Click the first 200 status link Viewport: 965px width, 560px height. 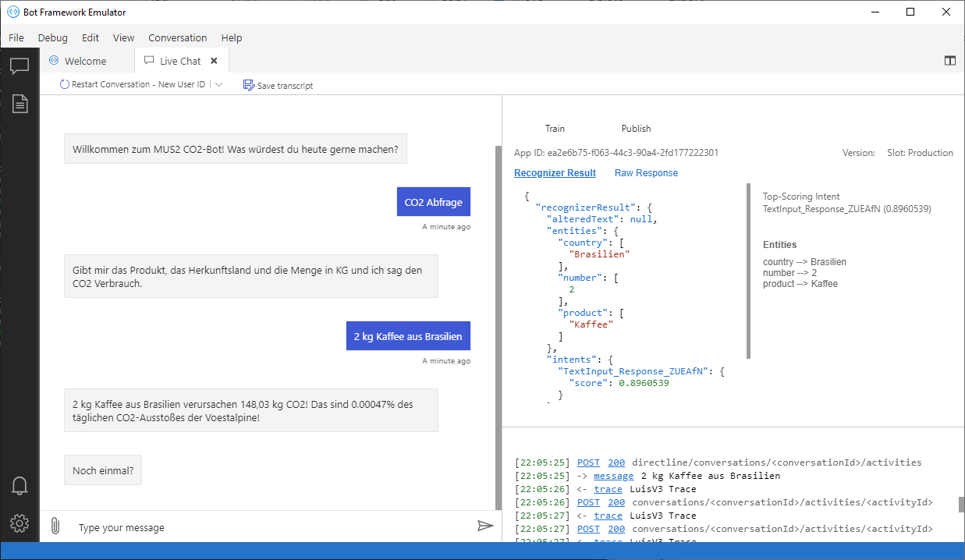pos(616,463)
